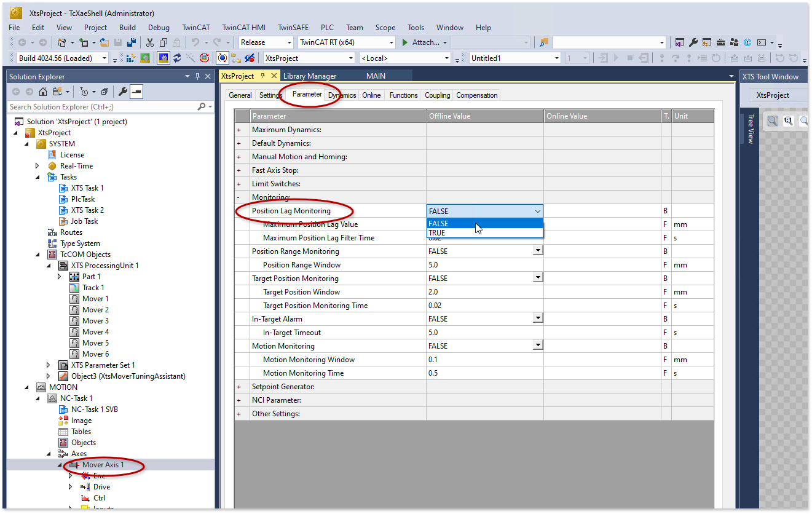Expand the Default Dynamics parameter group
The height and width of the screenshot is (514, 812).
point(239,143)
